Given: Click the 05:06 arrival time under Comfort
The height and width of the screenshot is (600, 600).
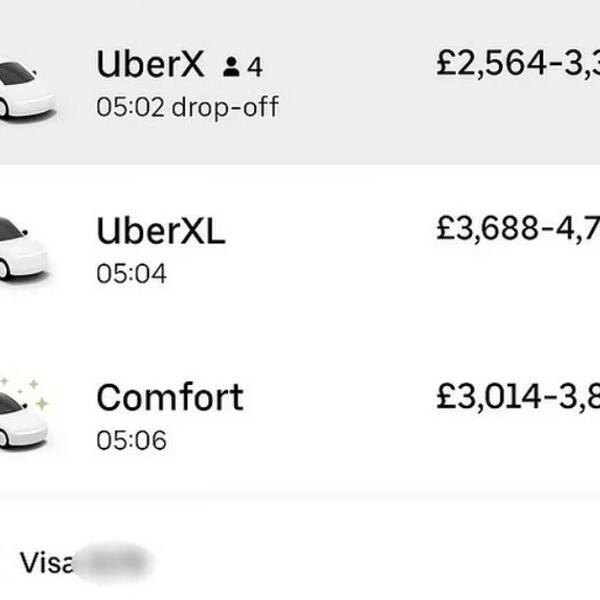Looking at the screenshot, I should [x=131, y=439].
